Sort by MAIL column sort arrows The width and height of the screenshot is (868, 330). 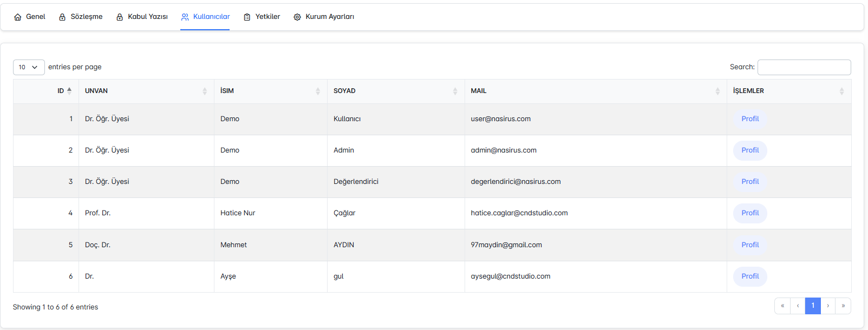[717, 91]
